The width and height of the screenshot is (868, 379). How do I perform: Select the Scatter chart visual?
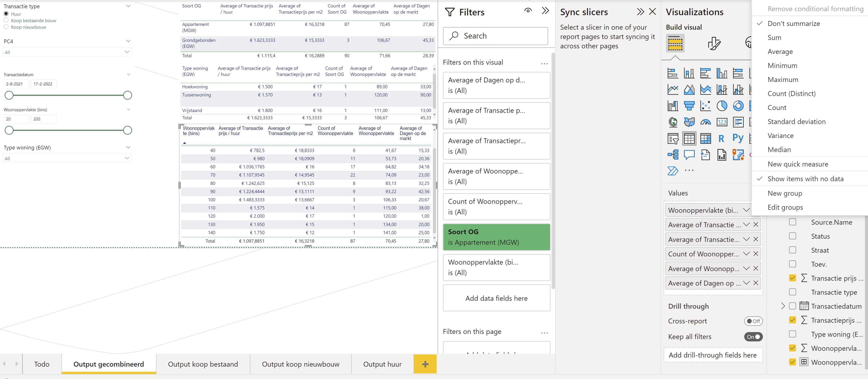coord(705,106)
